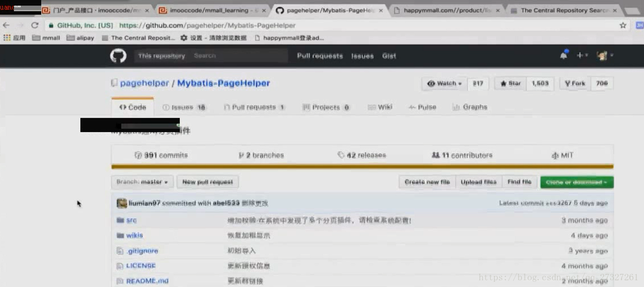The height and width of the screenshot is (287, 644).
Task: Click New pull request button
Action: [x=207, y=182]
